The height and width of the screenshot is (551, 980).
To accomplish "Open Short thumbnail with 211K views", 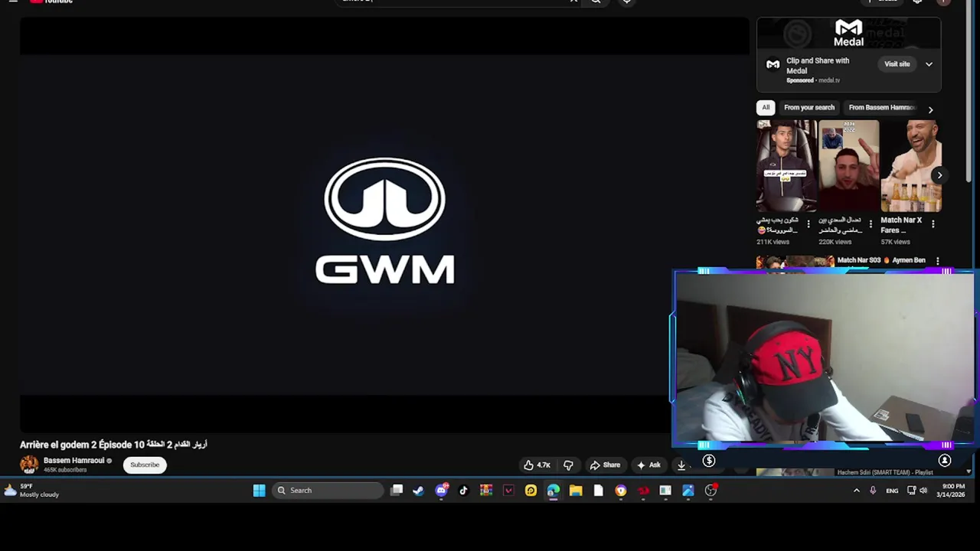I will coord(786,166).
